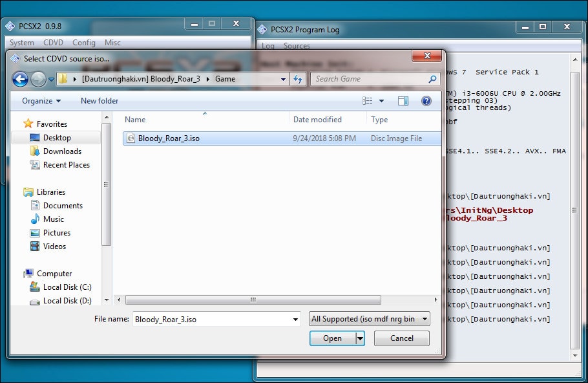Select Videos under Libraries
The height and width of the screenshot is (383, 588).
pyautogui.click(x=54, y=246)
